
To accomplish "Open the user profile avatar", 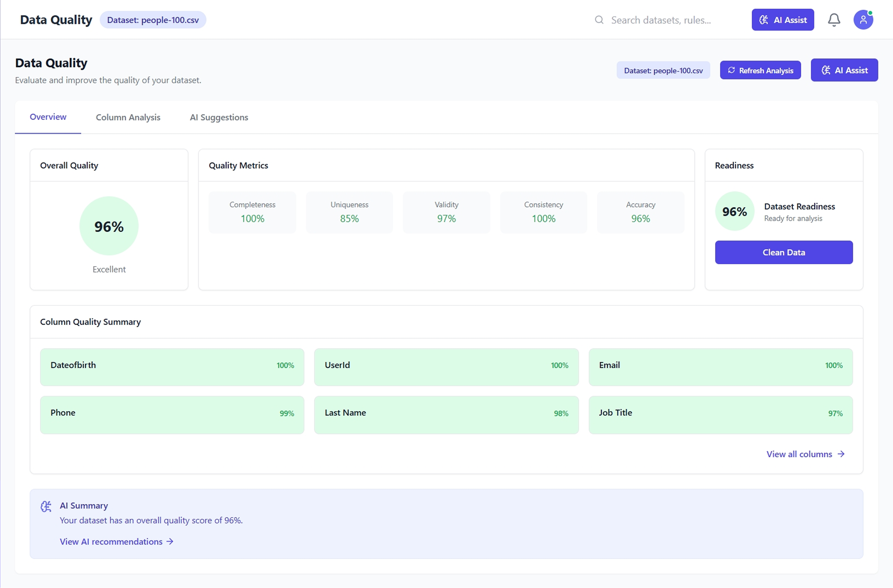I will click(863, 20).
